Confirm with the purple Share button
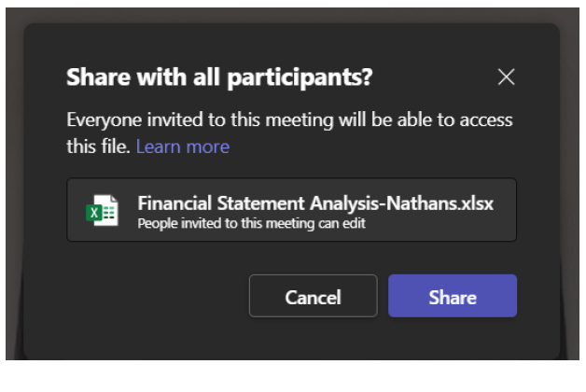 pos(453,297)
